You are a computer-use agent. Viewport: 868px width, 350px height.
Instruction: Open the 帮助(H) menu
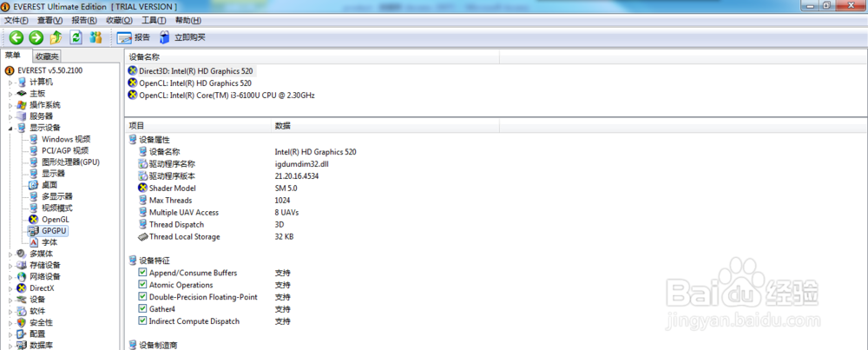[x=187, y=21]
